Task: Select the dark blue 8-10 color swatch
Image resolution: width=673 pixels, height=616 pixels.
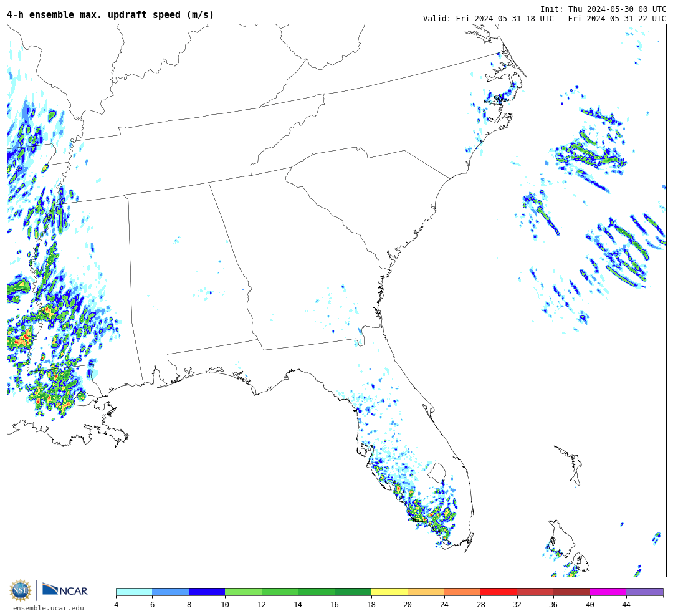Action: click(207, 592)
